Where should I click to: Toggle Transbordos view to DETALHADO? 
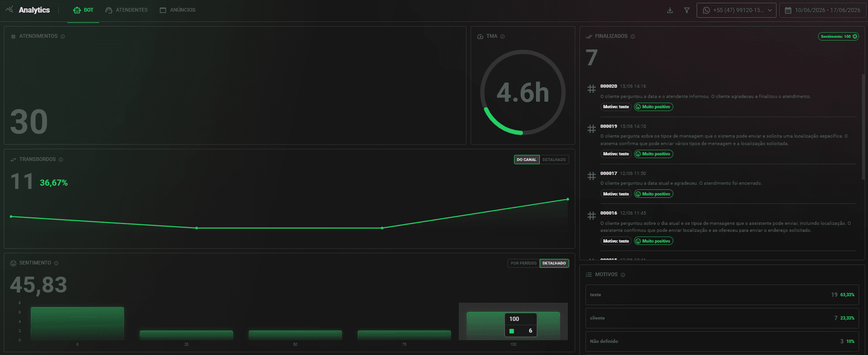[554, 160]
